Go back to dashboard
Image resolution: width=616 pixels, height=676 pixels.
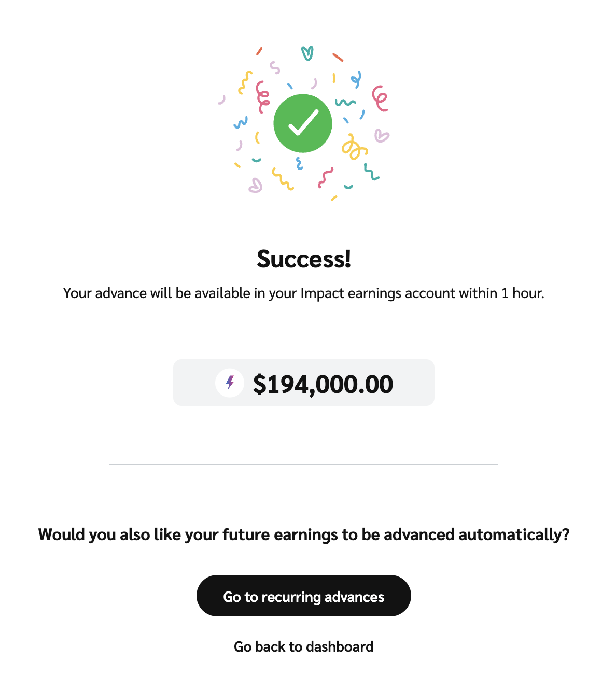point(303,646)
